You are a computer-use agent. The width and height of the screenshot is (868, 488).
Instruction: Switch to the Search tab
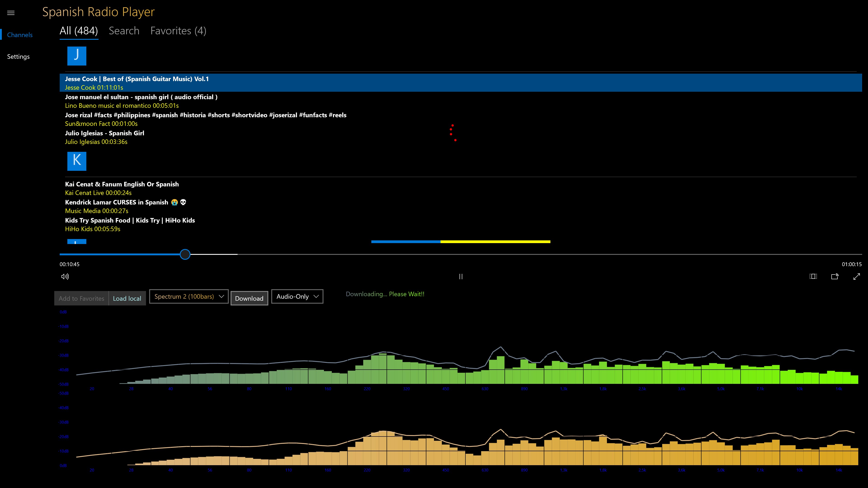[x=124, y=31]
